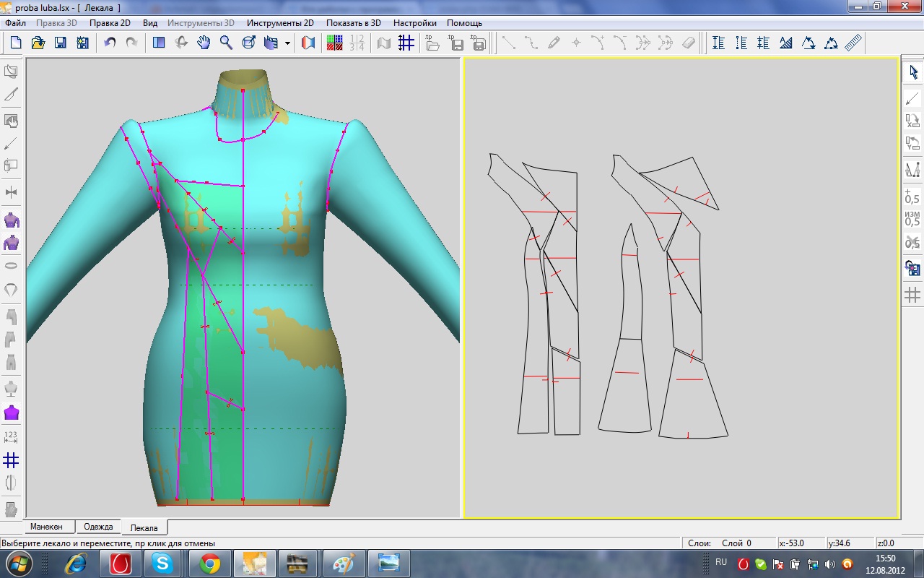Toggle the grid icon in top toolbar
The width and height of the screenshot is (924, 578).
406,43
